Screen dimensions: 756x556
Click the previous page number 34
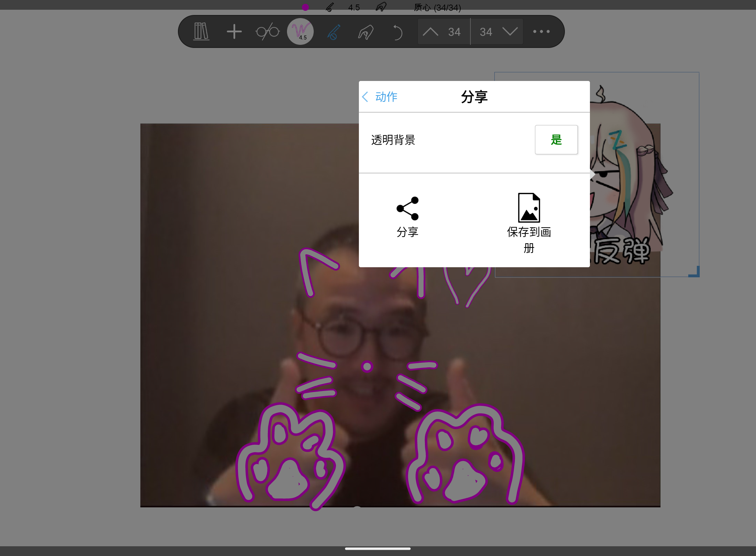(x=454, y=32)
